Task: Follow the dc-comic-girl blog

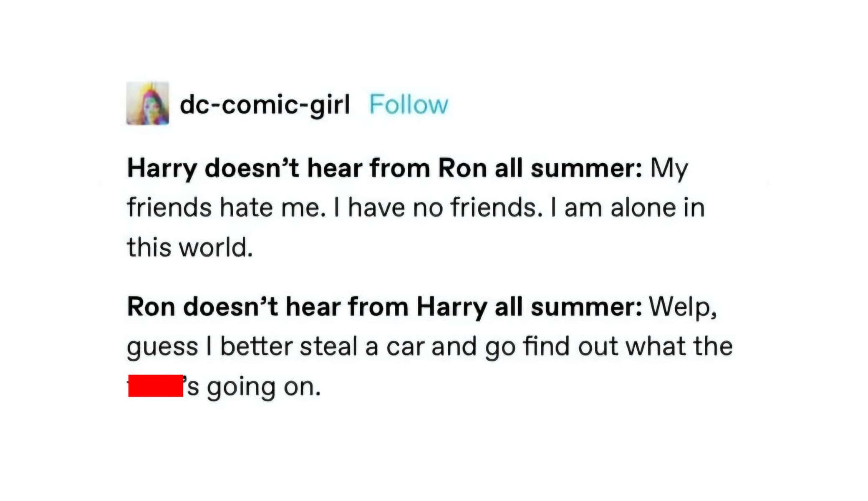Action: click(x=409, y=104)
